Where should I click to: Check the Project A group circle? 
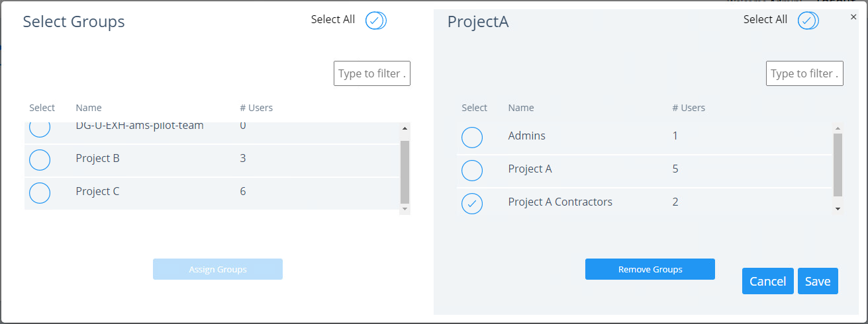pyautogui.click(x=472, y=170)
